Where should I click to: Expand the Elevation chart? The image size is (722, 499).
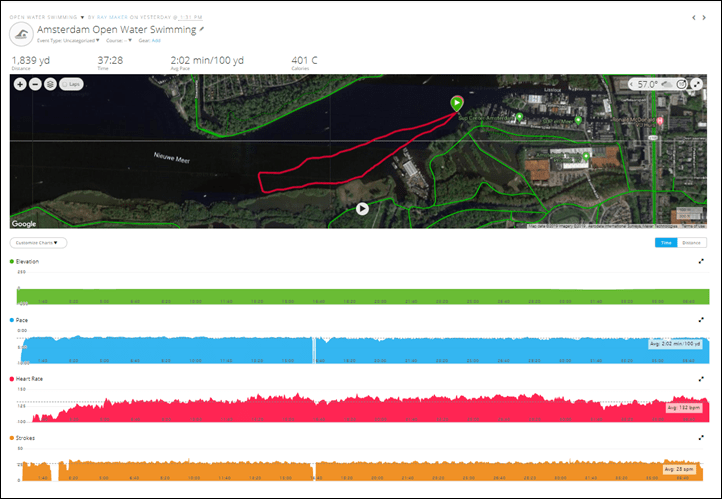click(x=701, y=261)
